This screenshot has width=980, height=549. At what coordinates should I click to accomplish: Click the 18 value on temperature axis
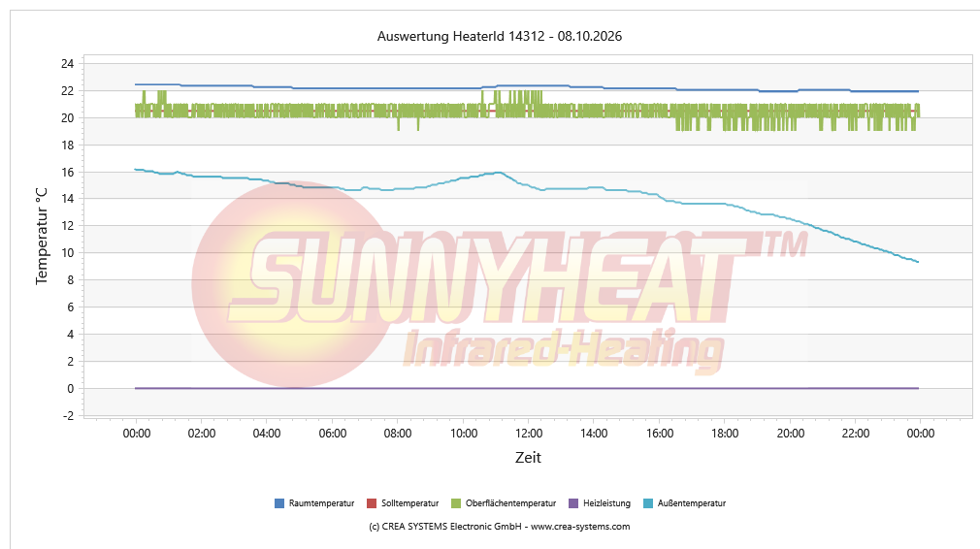pos(68,145)
